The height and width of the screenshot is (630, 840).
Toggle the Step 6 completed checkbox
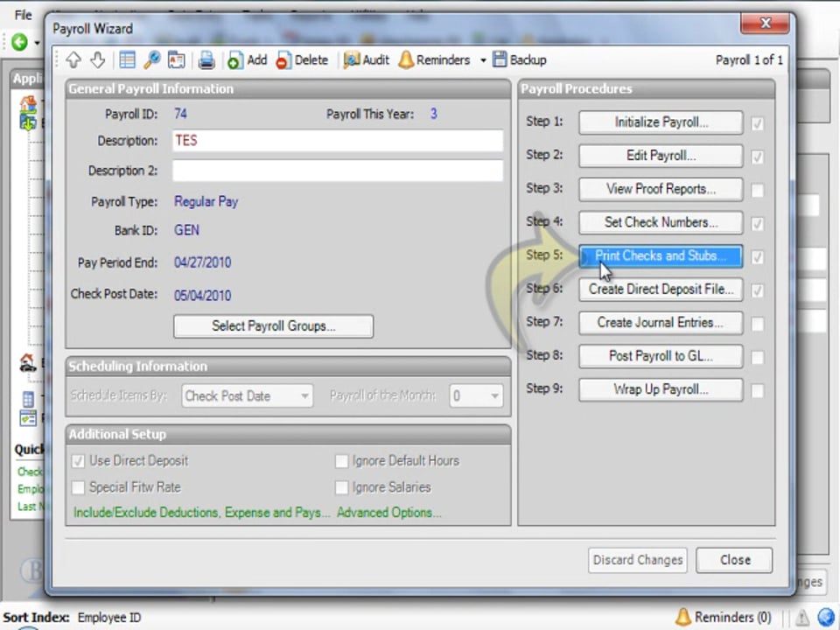[x=758, y=290]
